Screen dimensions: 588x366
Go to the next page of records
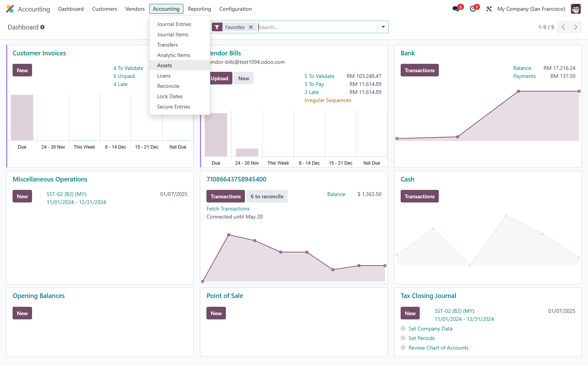click(x=576, y=27)
